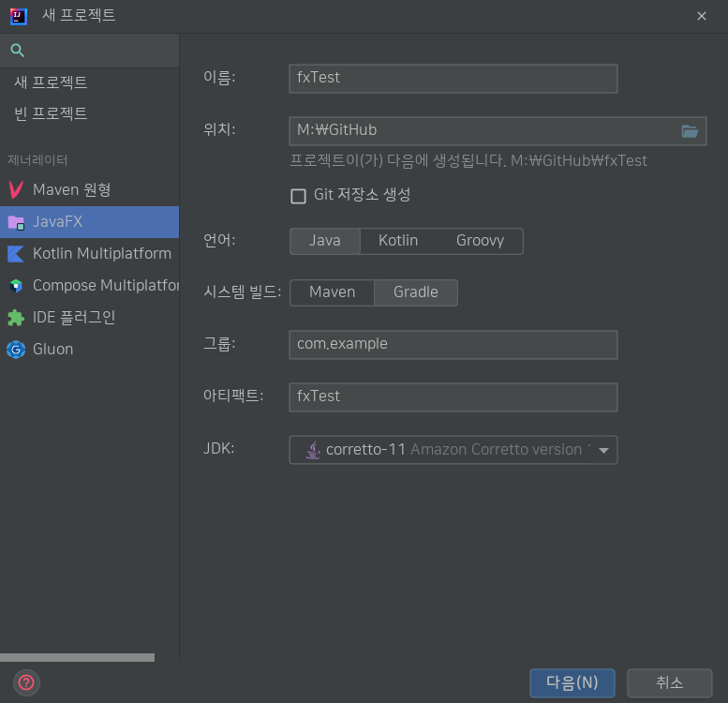The image size is (728, 703).
Task: Click the Java cup icon in JDK selector
Action: [x=313, y=450]
